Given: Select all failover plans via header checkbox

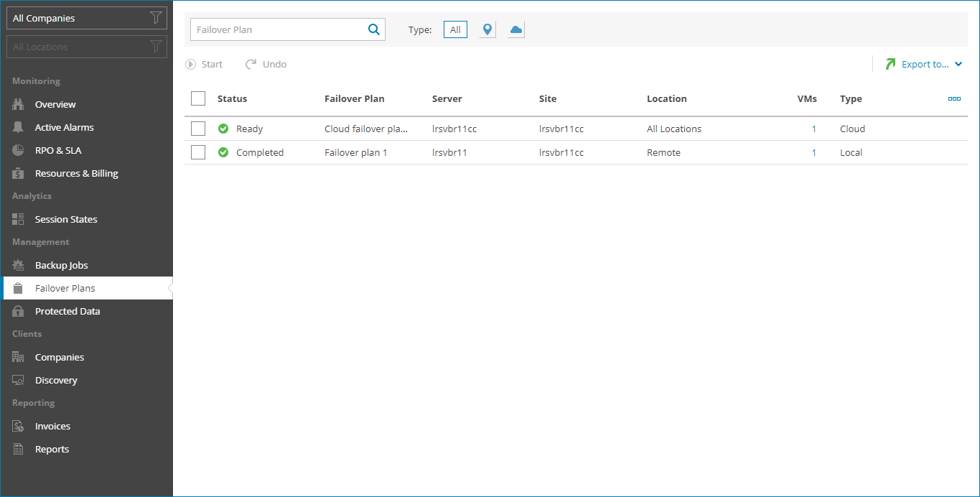Looking at the screenshot, I should coord(198,98).
